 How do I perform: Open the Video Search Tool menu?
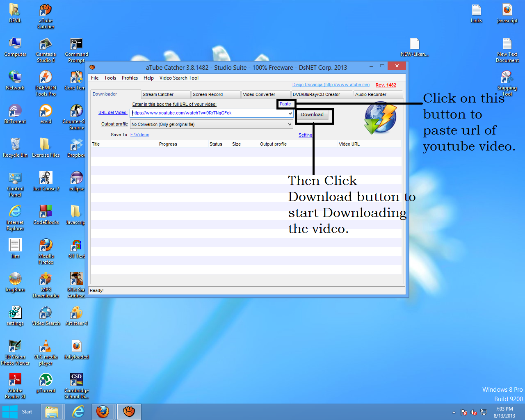[179, 78]
